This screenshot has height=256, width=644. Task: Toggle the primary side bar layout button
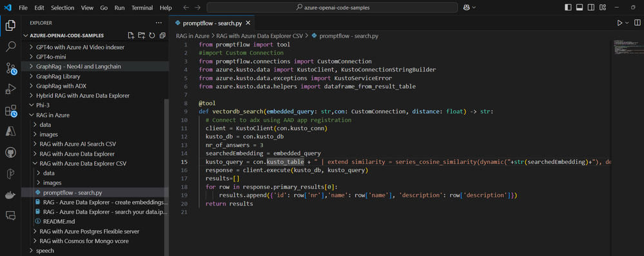point(568,7)
